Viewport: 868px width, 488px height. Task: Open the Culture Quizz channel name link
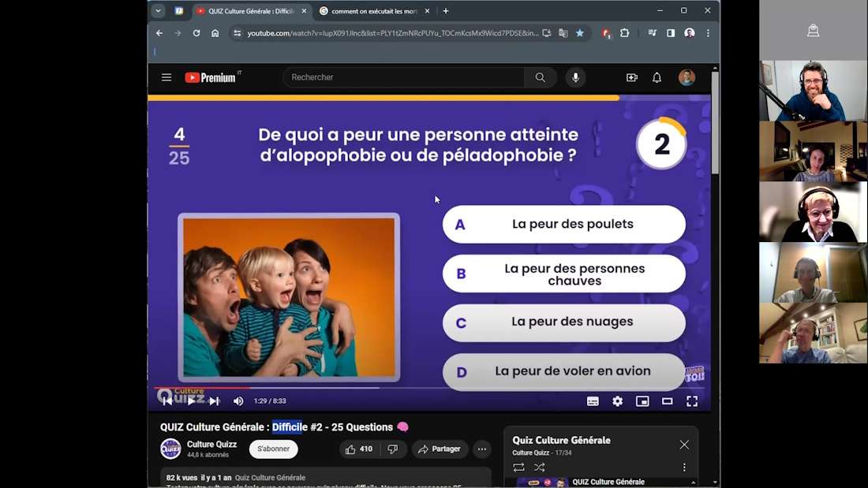coord(211,445)
